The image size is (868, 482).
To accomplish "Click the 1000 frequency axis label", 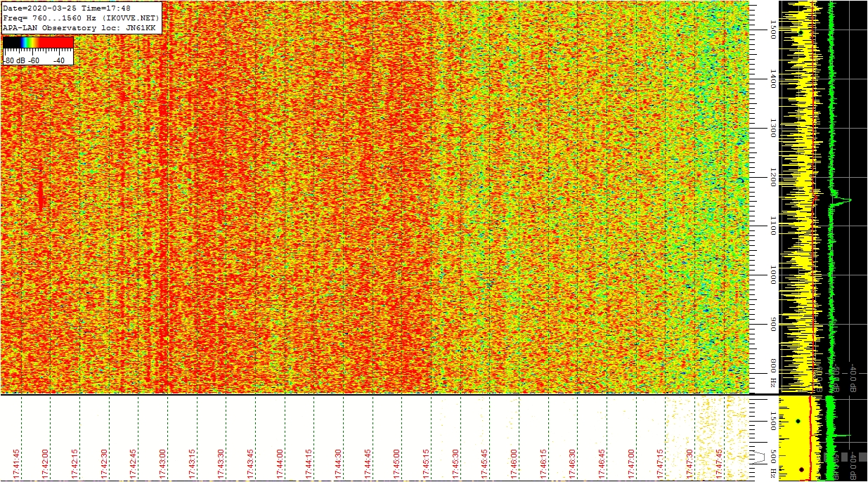I will coord(773,275).
